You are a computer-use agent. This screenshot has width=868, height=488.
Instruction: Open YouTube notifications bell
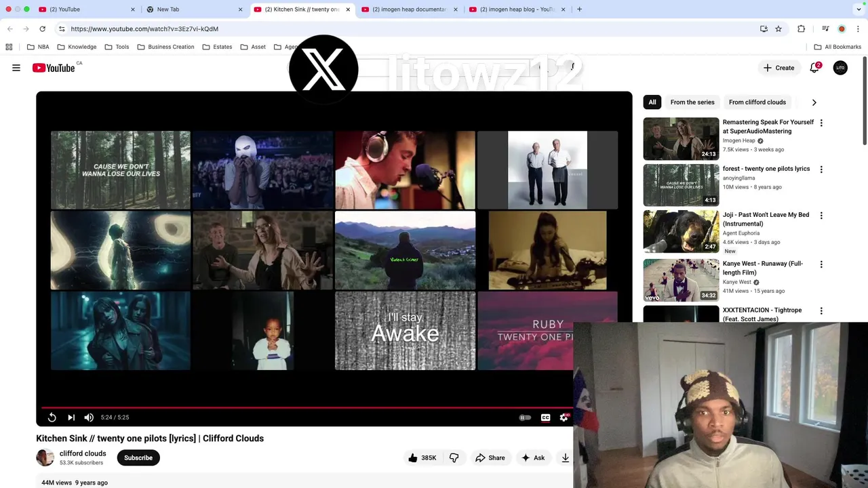[814, 68]
